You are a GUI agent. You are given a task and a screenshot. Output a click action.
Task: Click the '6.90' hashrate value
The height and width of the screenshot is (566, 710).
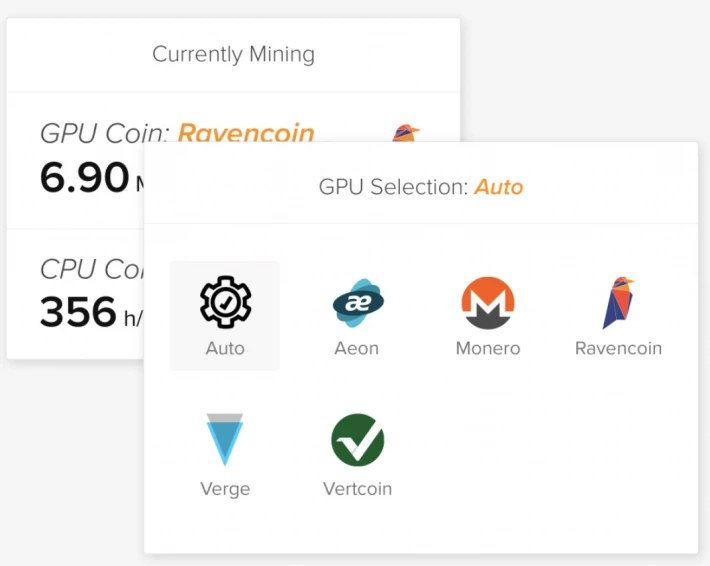pyautogui.click(x=85, y=177)
